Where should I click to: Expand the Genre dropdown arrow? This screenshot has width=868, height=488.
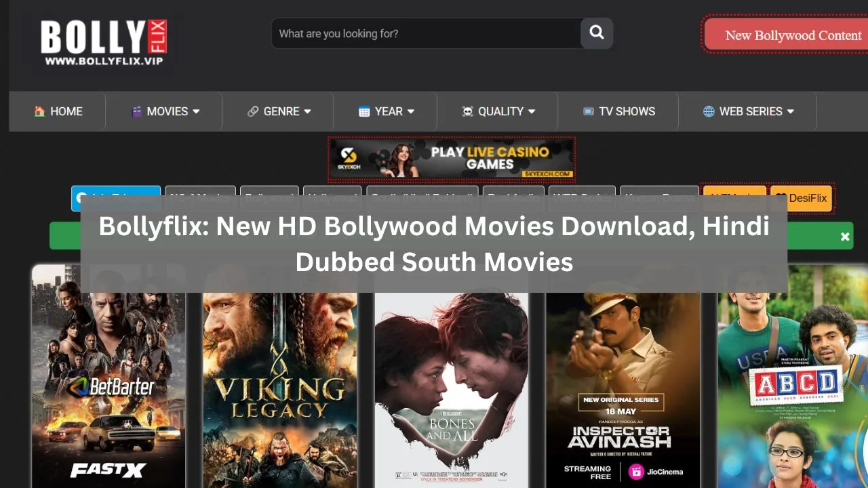pyautogui.click(x=307, y=111)
